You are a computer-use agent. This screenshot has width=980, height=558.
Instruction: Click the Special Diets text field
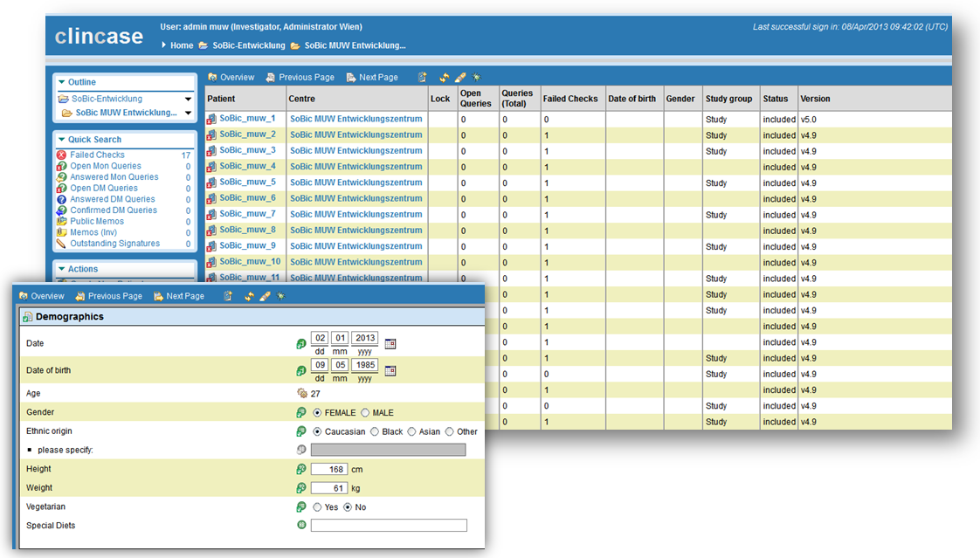point(389,526)
